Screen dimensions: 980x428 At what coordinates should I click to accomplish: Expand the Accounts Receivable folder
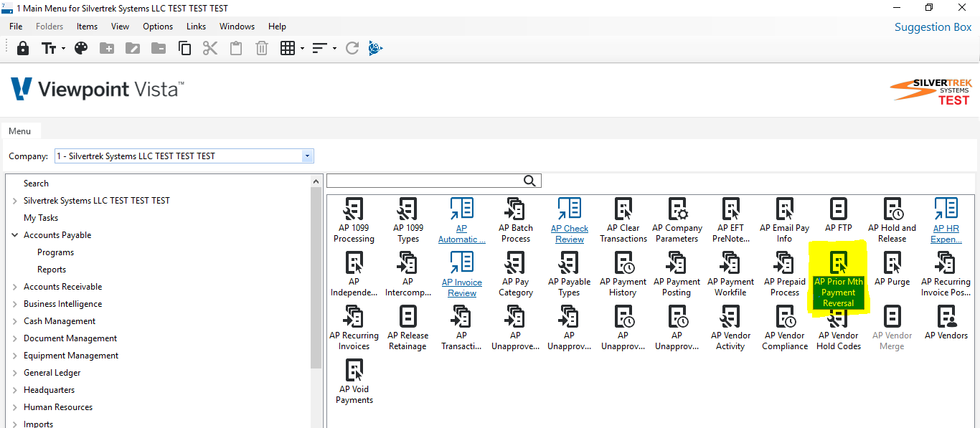click(14, 287)
